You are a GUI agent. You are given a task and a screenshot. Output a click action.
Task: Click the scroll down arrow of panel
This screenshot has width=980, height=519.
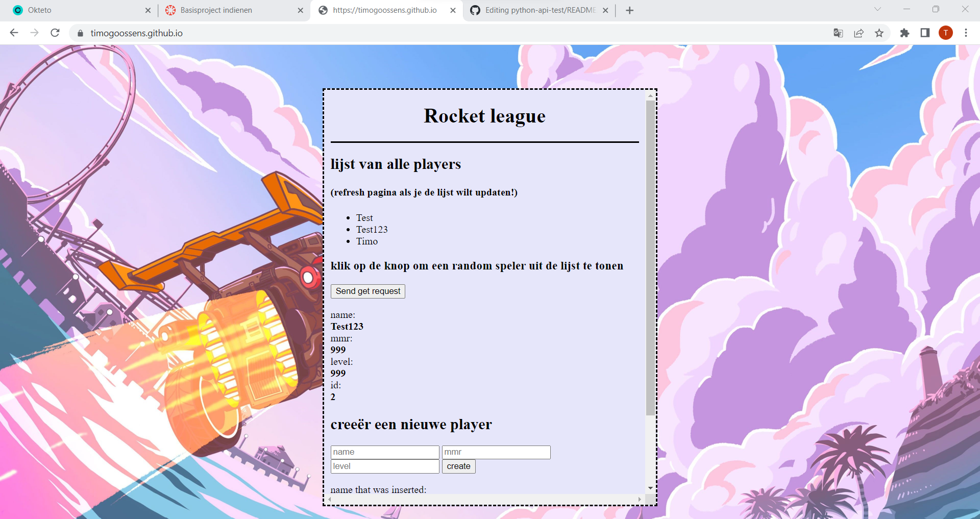tap(650, 488)
